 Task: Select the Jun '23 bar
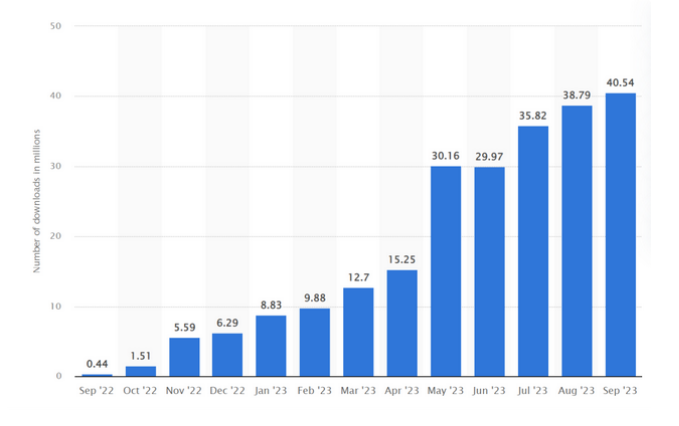click(489, 271)
